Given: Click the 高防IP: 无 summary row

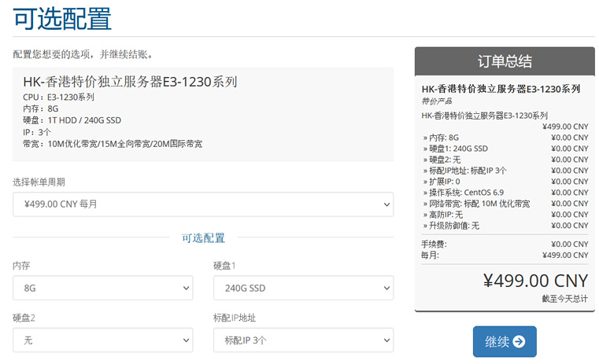Looking at the screenshot, I should 505,215.
